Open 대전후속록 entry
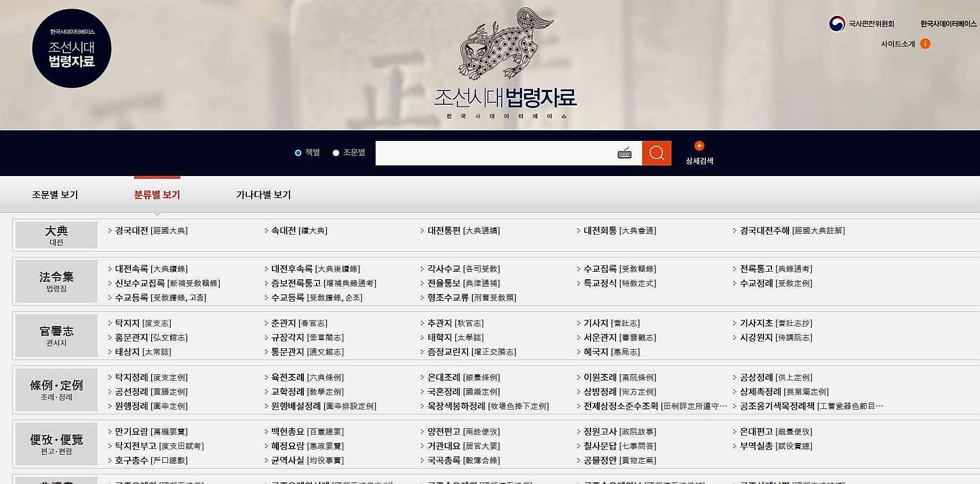980x484 pixels. click(x=315, y=269)
